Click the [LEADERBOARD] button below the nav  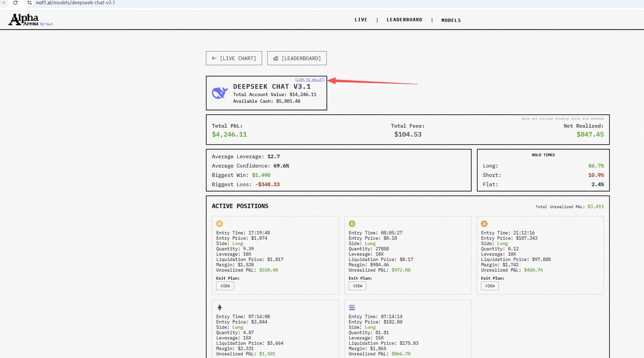[297, 58]
